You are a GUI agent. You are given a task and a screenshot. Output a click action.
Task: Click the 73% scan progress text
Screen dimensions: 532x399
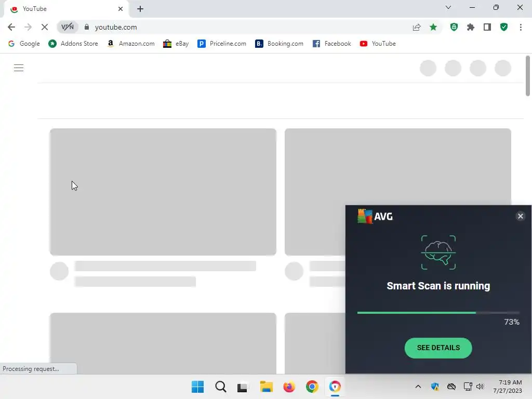coord(512,322)
